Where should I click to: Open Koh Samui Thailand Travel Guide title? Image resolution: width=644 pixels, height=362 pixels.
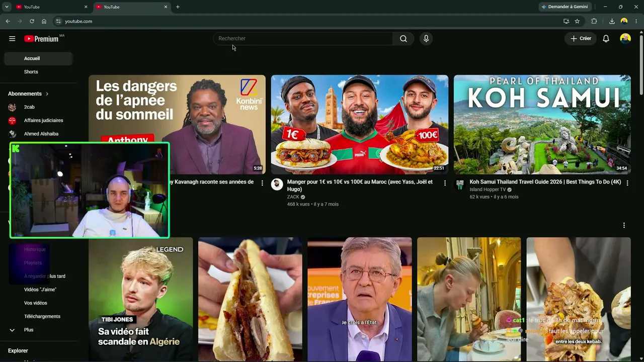click(545, 182)
